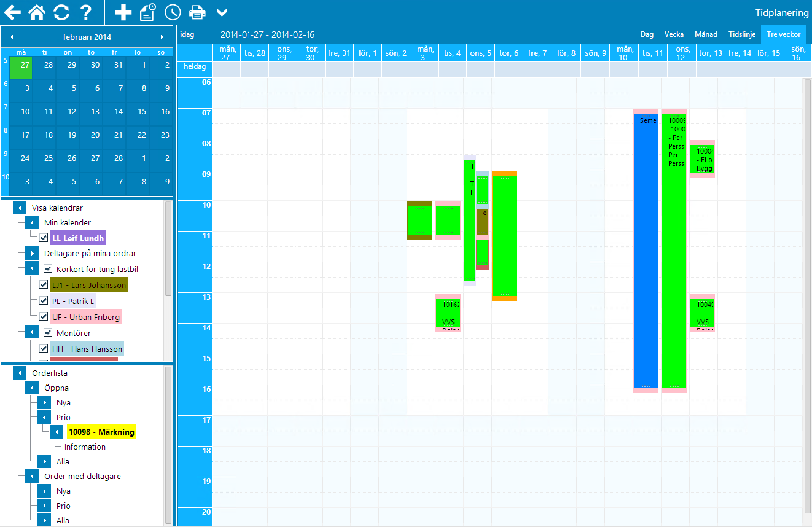Click the heldag row label
Screen dimensions: 812x527
click(x=194, y=66)
